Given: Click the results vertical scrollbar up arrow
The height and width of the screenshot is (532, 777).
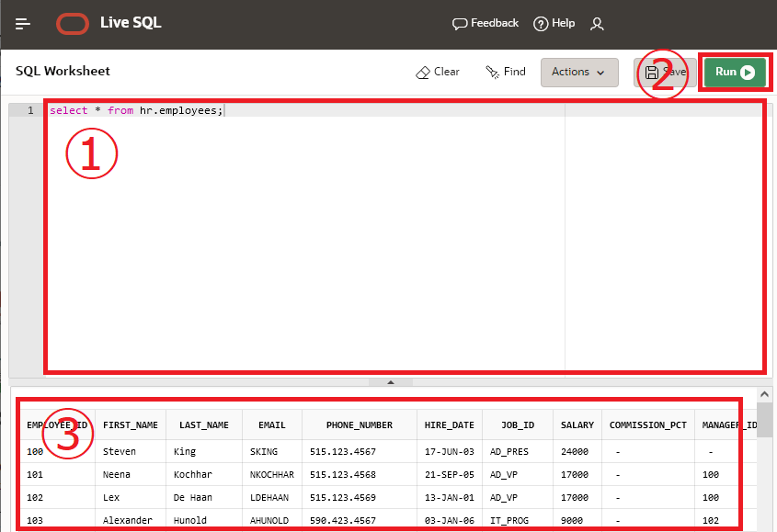Looking at the screenshot, I should (x=765, y=394).
